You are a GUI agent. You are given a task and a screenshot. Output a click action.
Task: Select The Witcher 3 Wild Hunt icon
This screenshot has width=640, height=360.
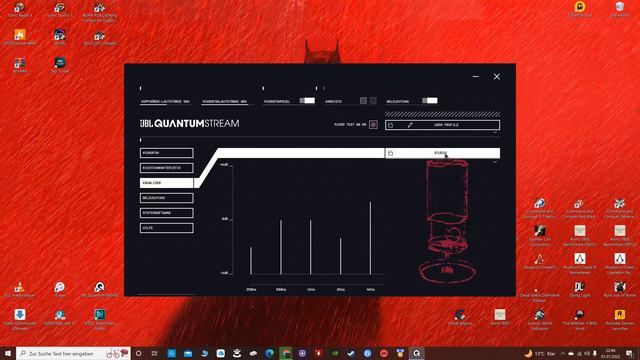[x=580, y=320]
